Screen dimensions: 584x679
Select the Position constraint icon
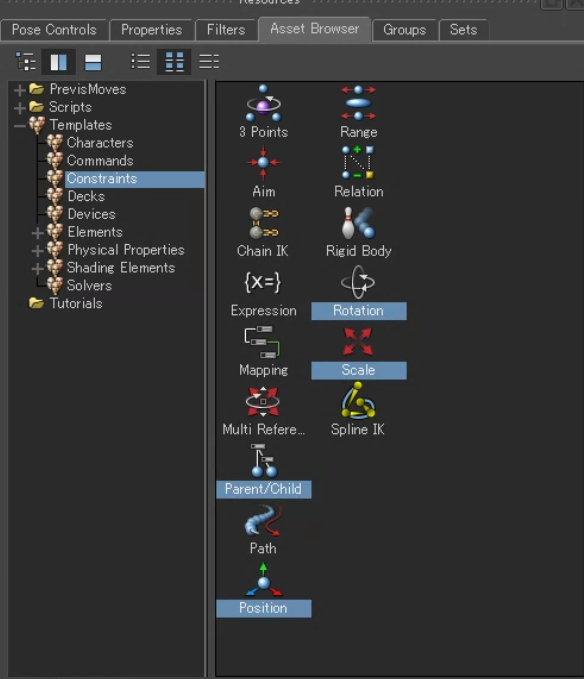pyautogui.click(x=263, y=580)
